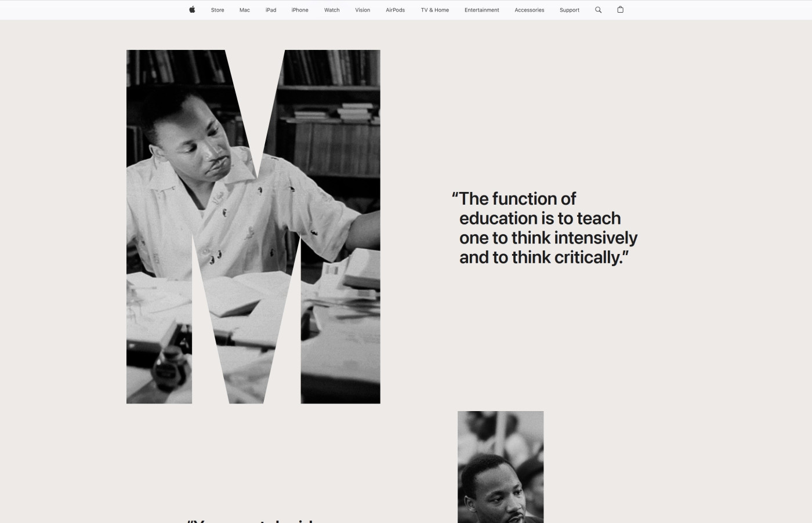The height and width of the screenshot is (523, 812).
Task: Choose Watch from the top navigation
Action: (x=332, y=10)
